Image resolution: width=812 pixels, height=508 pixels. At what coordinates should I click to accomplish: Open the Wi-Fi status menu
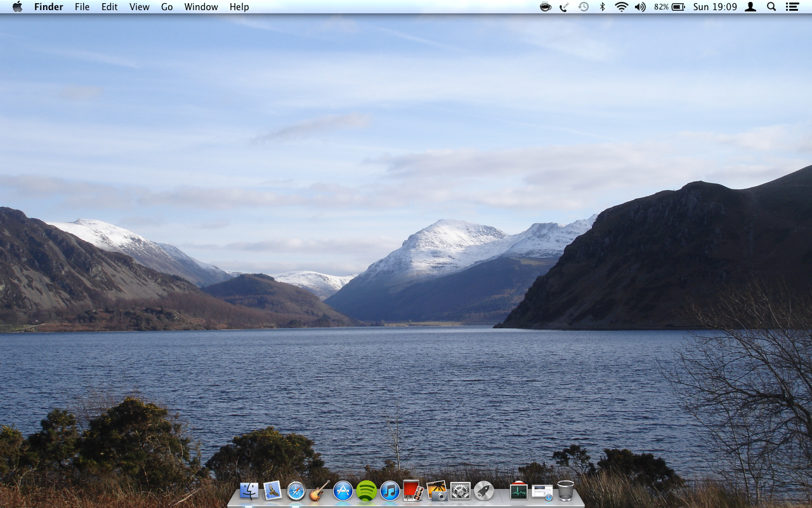[x=622, y=7]
